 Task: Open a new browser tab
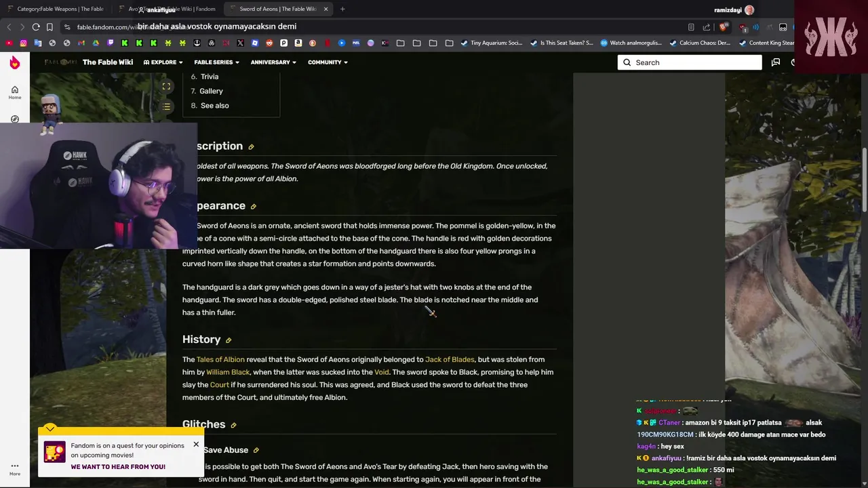pos(342,9)
